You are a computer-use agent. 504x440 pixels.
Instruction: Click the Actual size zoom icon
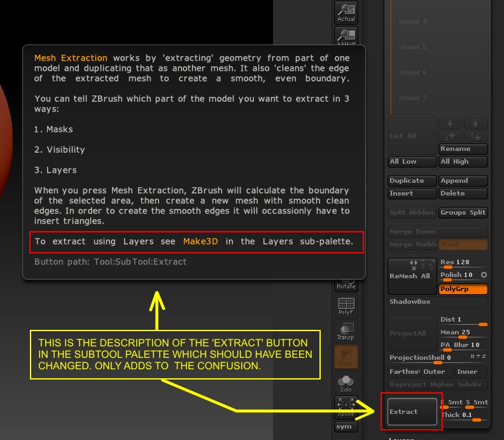coord(346,13)
